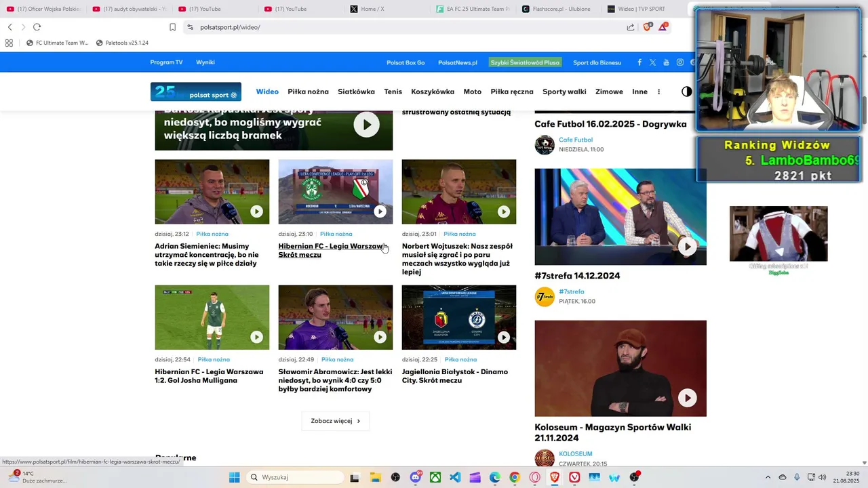The width and height of the screenshot is (868, 488).
Task: Open Polsat Sport's YouTube channel icon
Action: tap(666, 62)
